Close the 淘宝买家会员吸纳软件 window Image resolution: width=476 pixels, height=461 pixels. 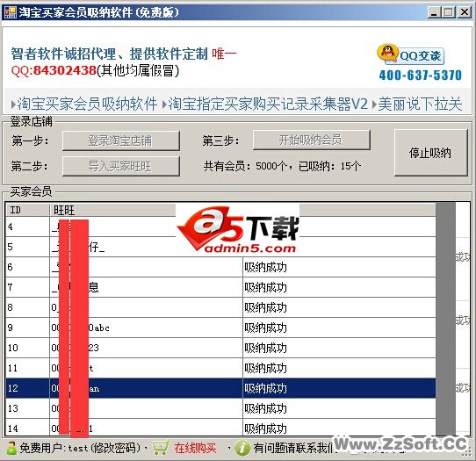point(465,12)
